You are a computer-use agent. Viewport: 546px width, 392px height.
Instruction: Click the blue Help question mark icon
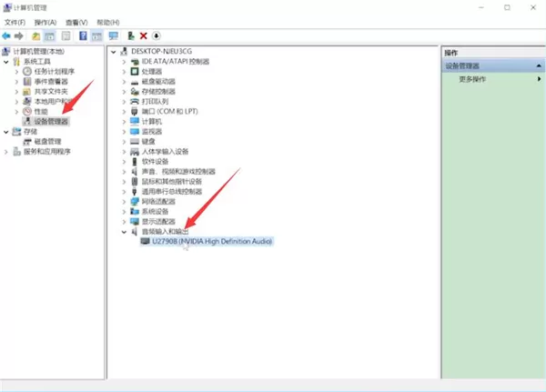point(83,35)
